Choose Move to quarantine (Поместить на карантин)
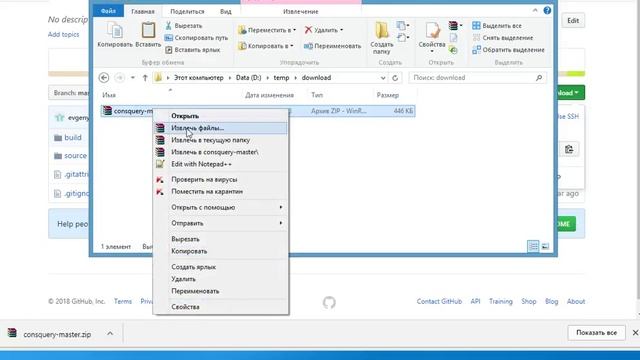Image resolution: width=640 pixels, height=360 pixels. pos(220,191)
